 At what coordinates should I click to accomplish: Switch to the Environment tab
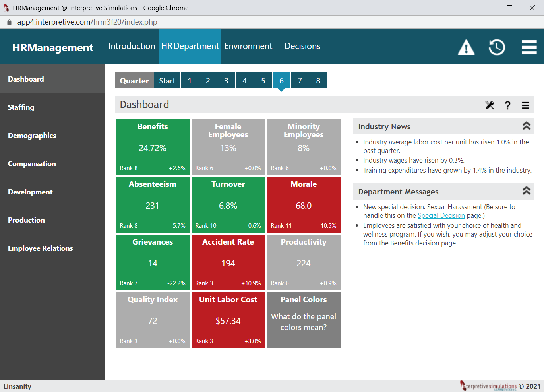248,46
